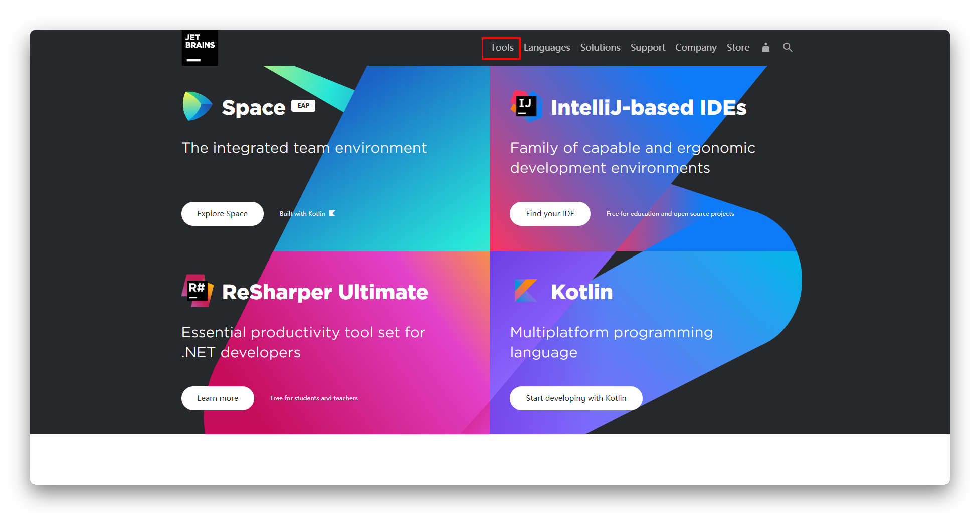
Task: Click the ReSharper Ultimate heading
Action: [325, 292]
